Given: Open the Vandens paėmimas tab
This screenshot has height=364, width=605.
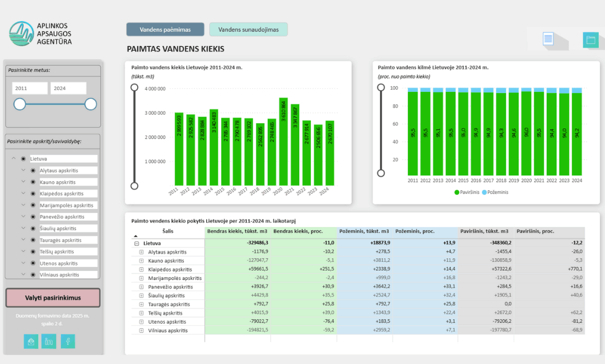Looking at the screenshot, I should (x=165, y=30).
